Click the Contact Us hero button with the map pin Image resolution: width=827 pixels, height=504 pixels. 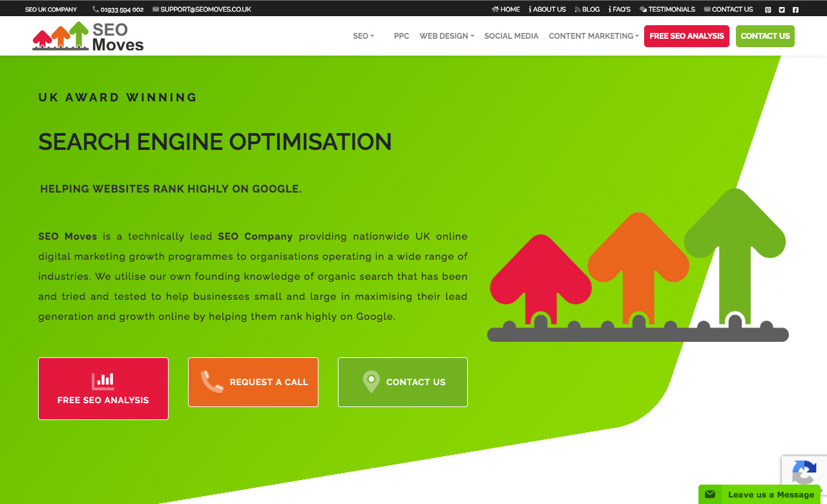pyautogui.click(x=403, y=382)
